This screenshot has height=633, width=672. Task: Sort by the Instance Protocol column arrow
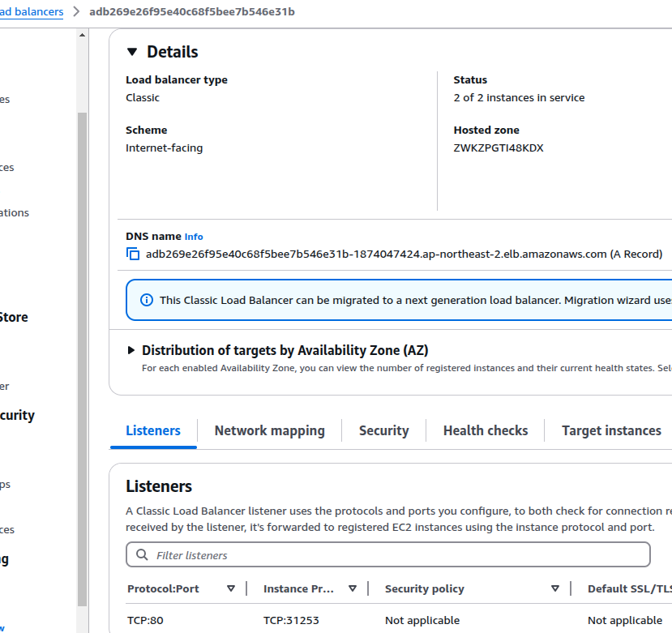[x=353, y=588]
